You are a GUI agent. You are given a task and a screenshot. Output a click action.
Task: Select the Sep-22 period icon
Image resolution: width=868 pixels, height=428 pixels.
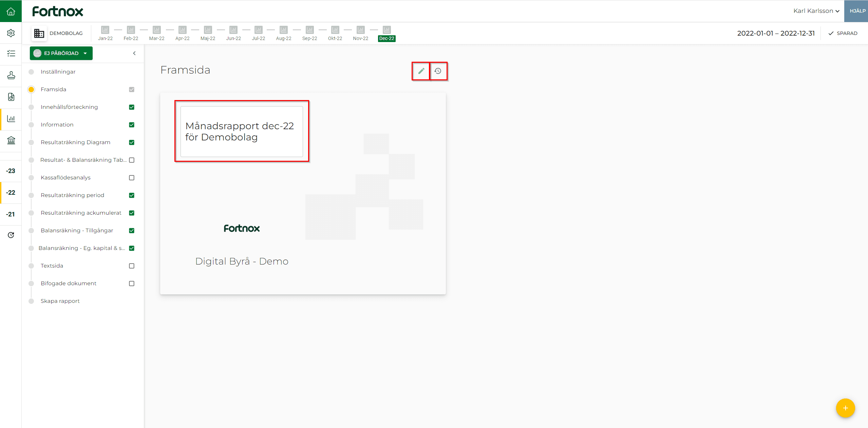(310, 30)
